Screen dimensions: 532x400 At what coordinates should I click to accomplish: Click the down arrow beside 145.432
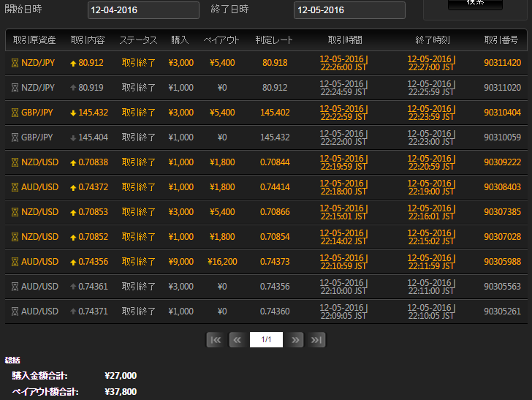(73, 113)
